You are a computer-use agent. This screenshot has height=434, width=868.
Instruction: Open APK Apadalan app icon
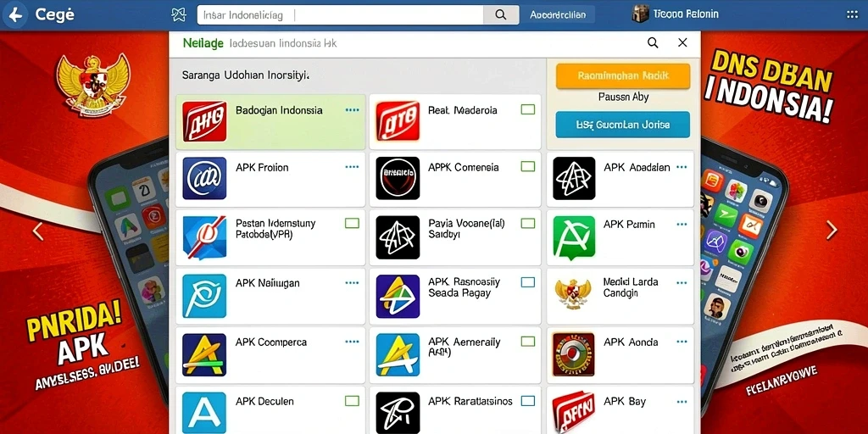574,178
